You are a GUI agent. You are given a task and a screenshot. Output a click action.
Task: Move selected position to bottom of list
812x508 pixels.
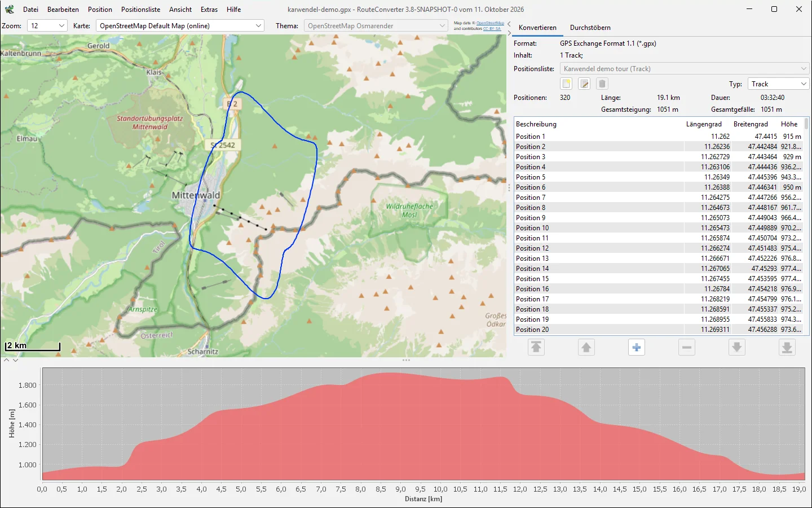(x=787, y=347)
